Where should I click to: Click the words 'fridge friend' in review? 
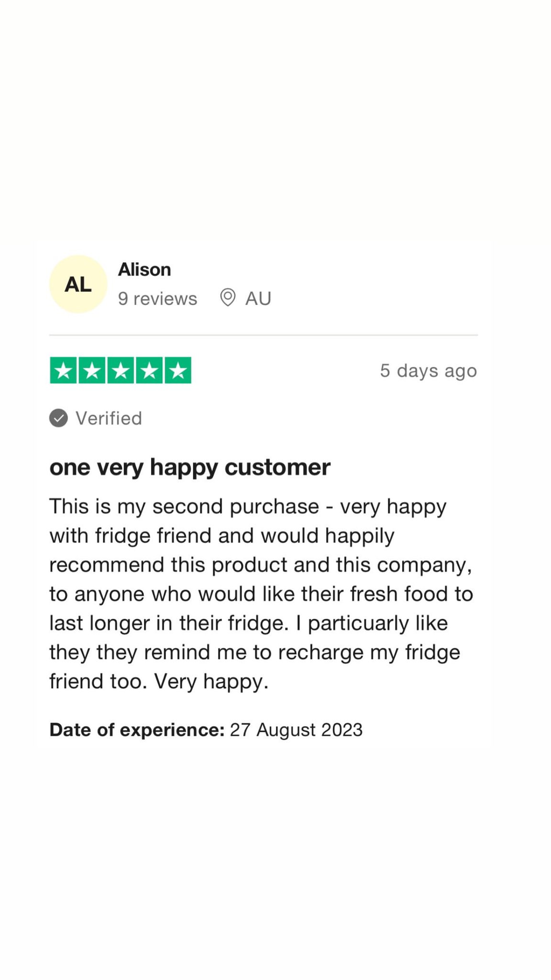(x=153, y=536)
